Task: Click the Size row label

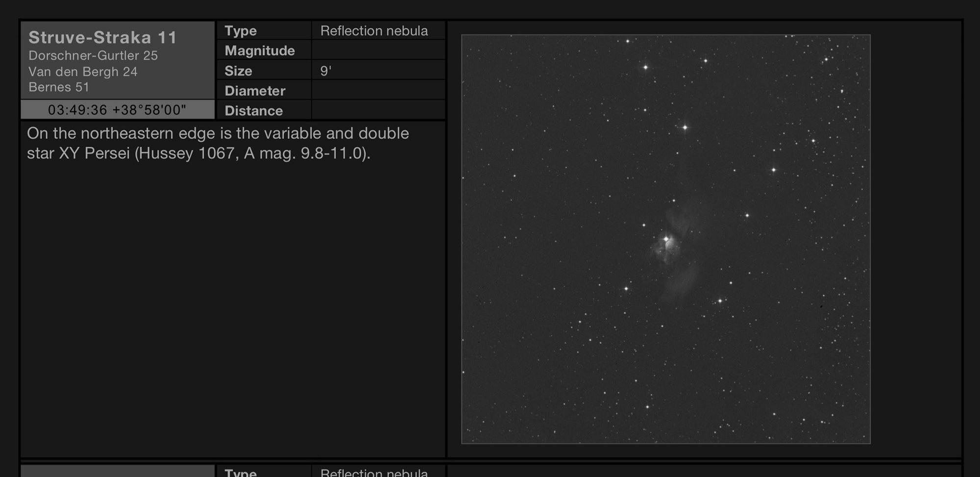Action: pyautogui.click(x=238, y=71)
